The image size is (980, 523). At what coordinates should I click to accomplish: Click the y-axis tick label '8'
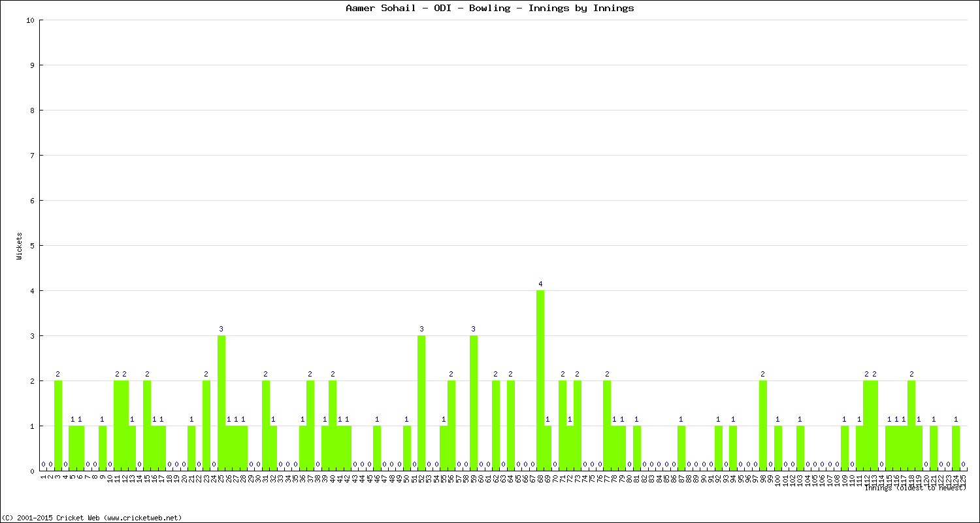tap(32, 110)
